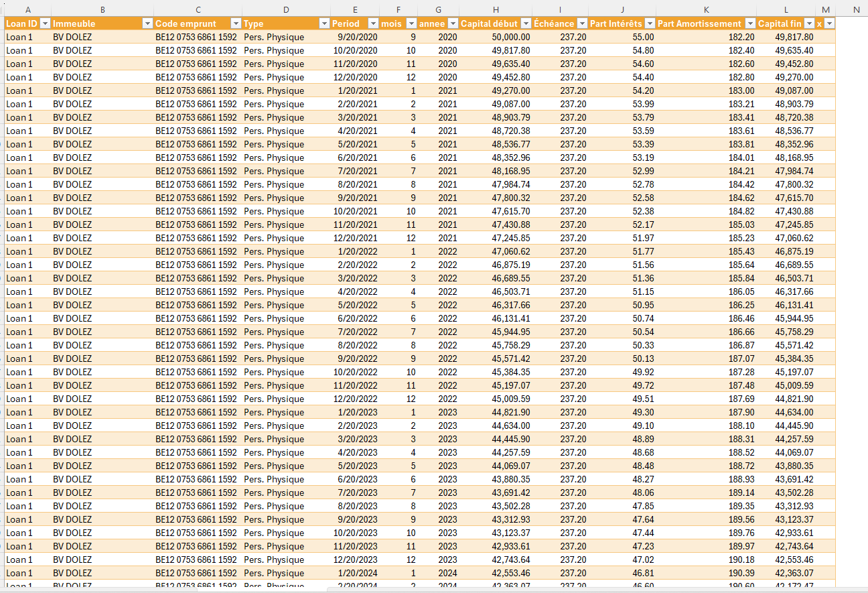Click Part Amortissement cell 185.23
Screen dimensions: 868x593
pos(706,238)
